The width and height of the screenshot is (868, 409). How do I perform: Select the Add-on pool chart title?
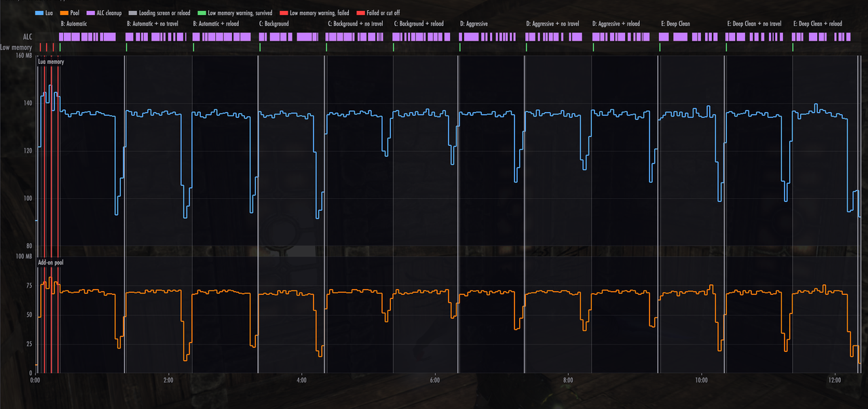coord(51,262)
